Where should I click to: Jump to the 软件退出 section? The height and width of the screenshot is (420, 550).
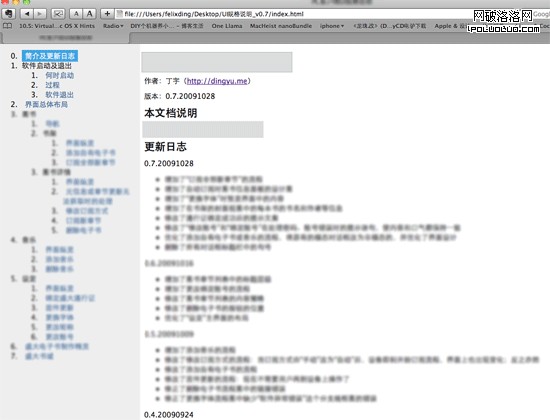click(60, 95)
